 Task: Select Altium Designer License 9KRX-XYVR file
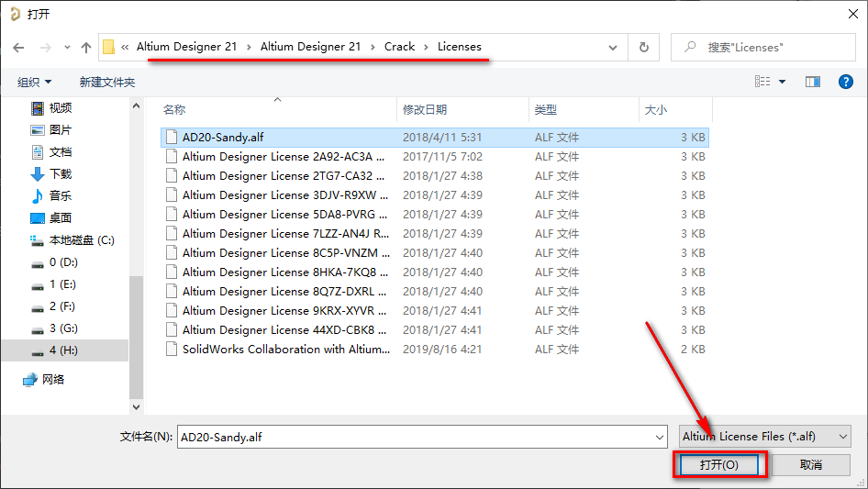click(x=435, y=311)
